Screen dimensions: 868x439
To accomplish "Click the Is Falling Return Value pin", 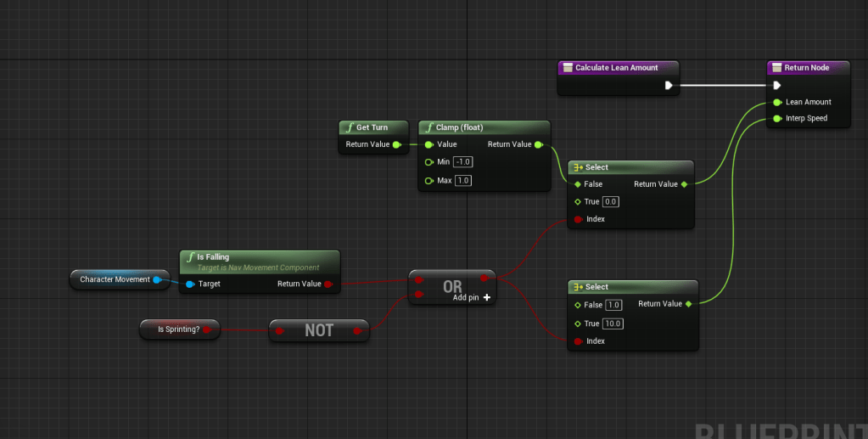I will 328,284.
